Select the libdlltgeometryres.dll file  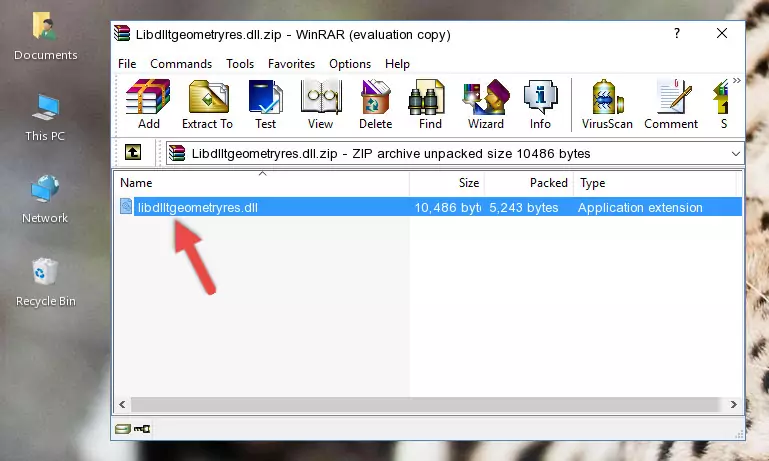point(198,207)
